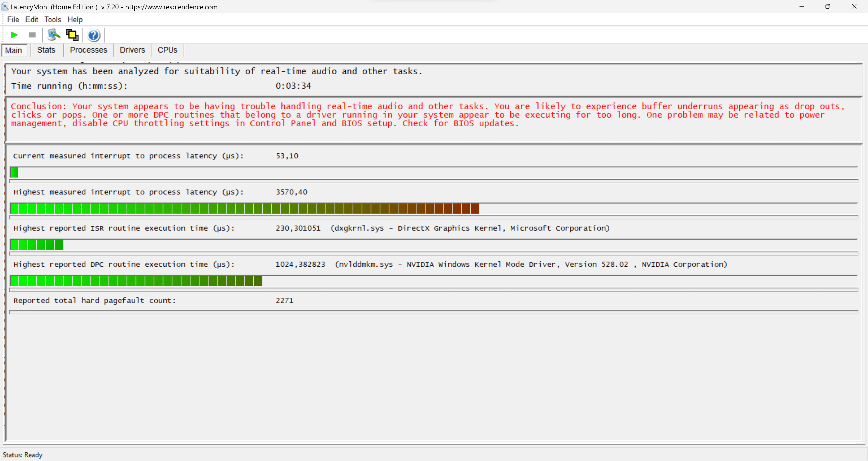Open help via the blue question mark icon
The width and height of the screenshot is (868, 461).
pyautogui.click(x=94, y=35)
